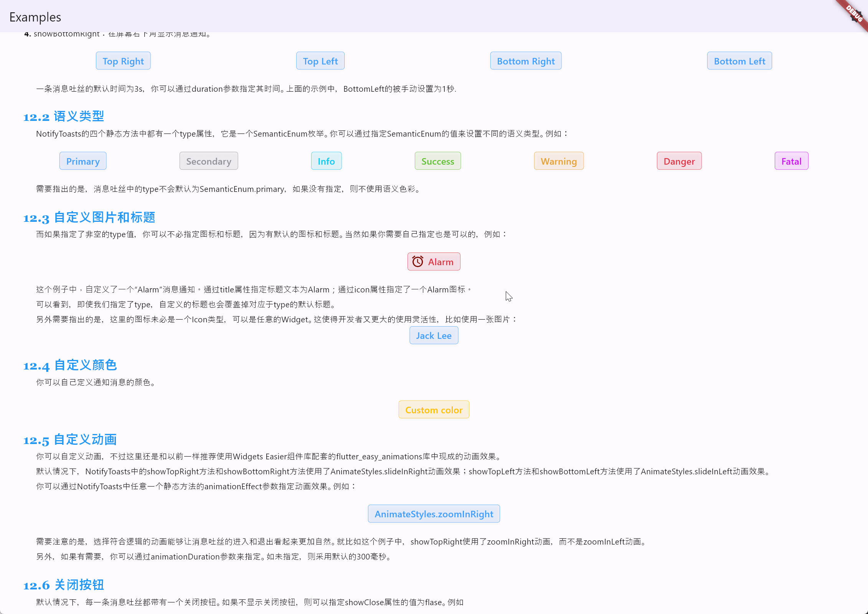Trigger the Warning notification
The image size is (868, 614).
pyautogui.click(x=559, y=161)
